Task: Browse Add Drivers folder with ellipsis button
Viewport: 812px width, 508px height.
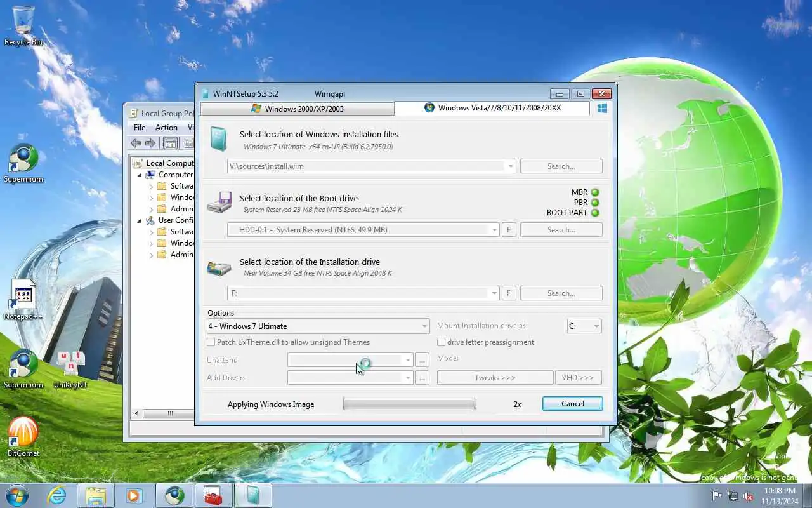Action: pyautogui.click(x=422, y=378)
